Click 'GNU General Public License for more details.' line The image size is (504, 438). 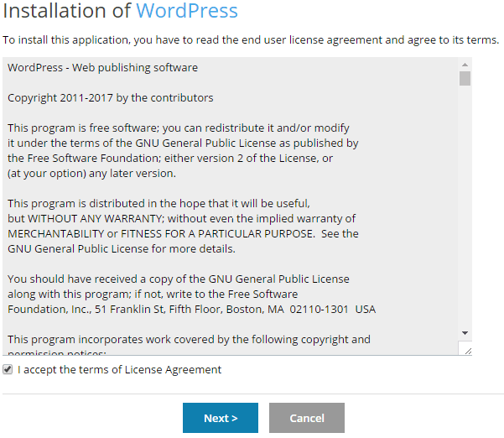tap(122, 248)
